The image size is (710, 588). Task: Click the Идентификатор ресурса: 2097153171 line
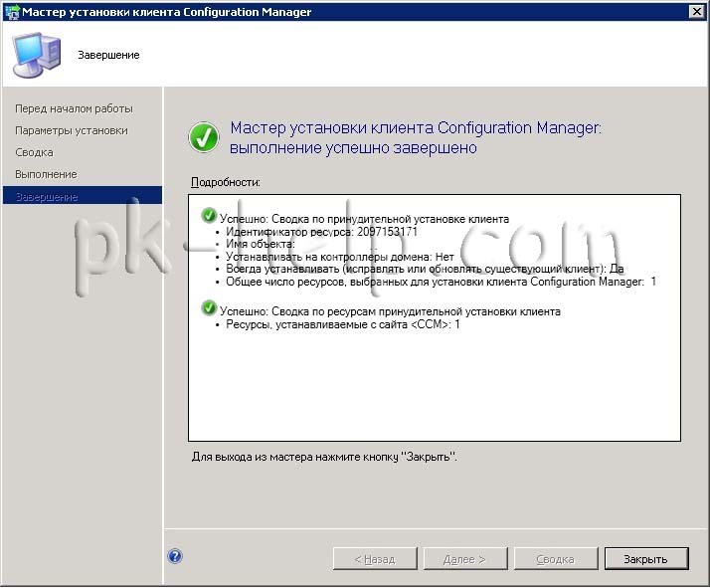tap(321, 232)
